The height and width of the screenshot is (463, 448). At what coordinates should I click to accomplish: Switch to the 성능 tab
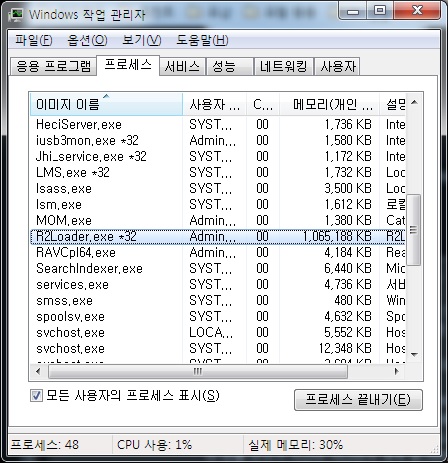click(x=229, y=66)
